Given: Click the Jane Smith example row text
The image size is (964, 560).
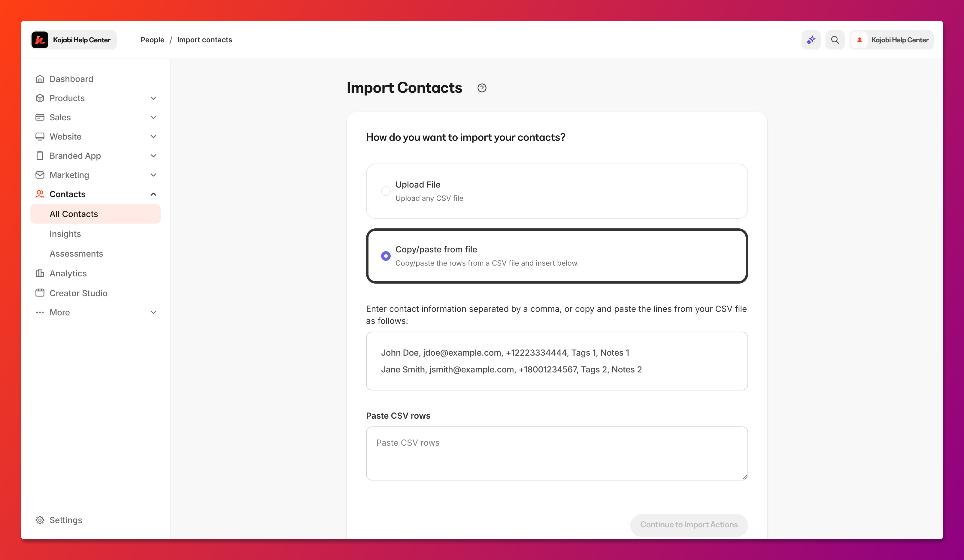Looking at the screenshot, I should click(x=511, y=369).
